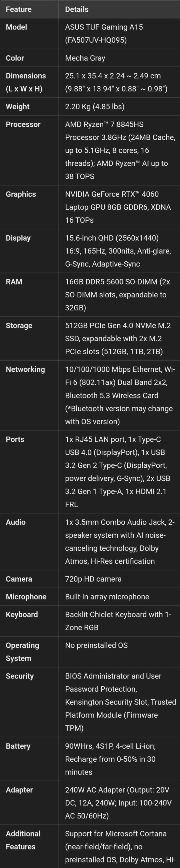180x868 pixels.
Task: Click the RAM row label
Action: 14,282
